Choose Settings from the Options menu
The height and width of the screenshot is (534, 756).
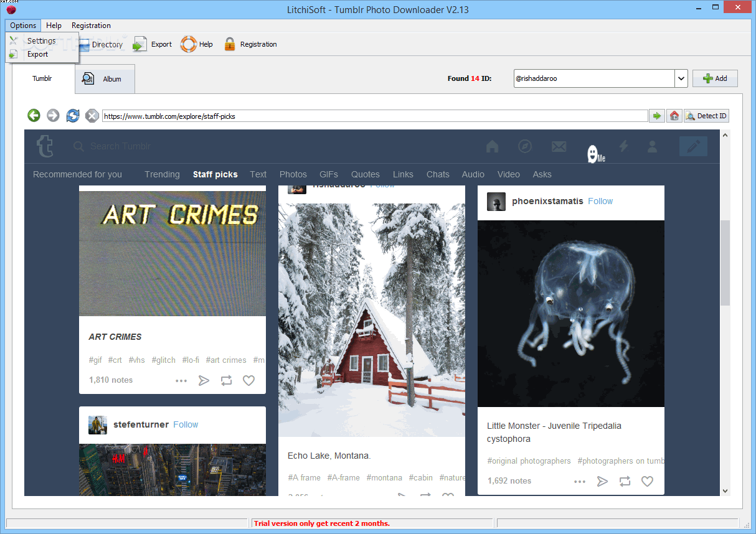[x=41, y=40]
